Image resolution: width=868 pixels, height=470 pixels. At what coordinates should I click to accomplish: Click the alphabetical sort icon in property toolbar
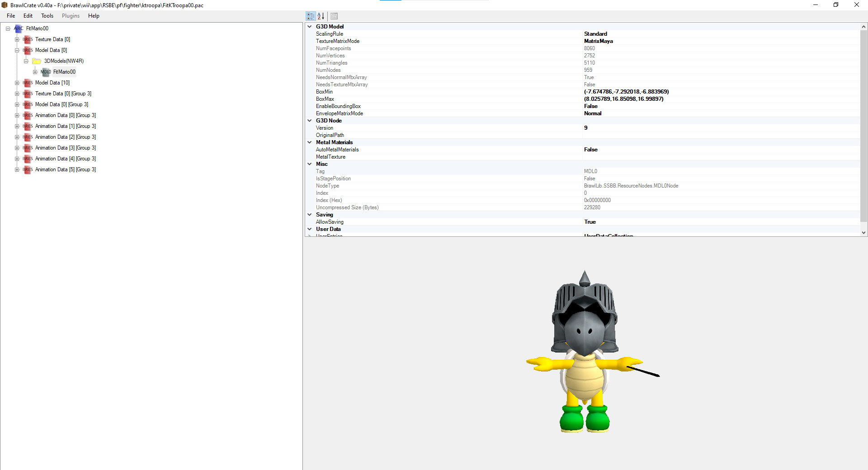point(321,16)
